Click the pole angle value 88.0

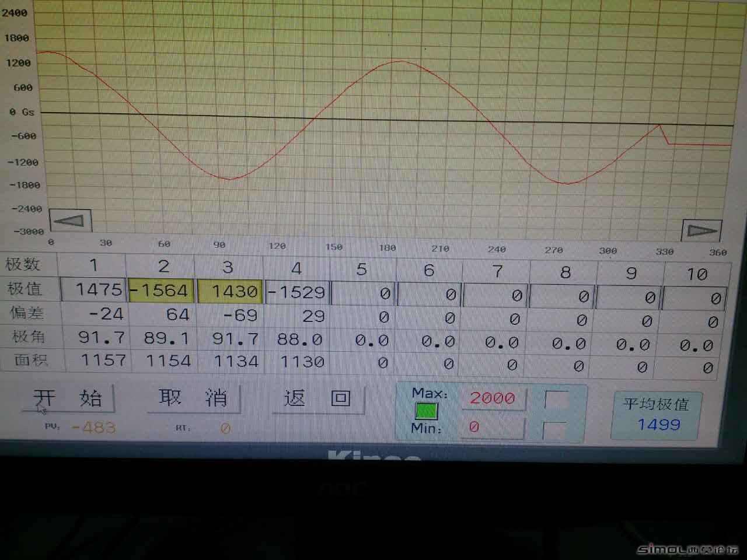click(x=301, y=339)
